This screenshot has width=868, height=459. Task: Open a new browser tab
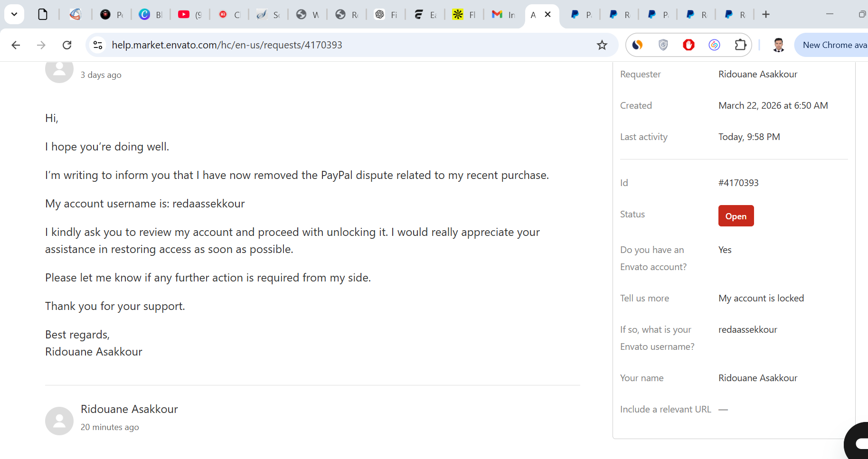click(766, 15)
